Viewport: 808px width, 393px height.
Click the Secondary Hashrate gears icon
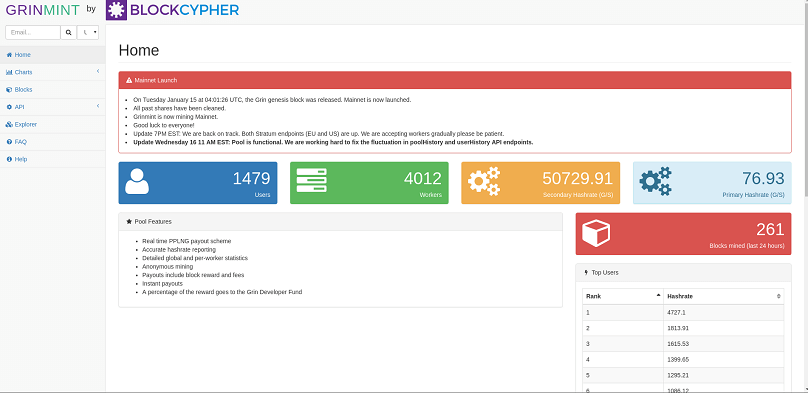[484, 181]
